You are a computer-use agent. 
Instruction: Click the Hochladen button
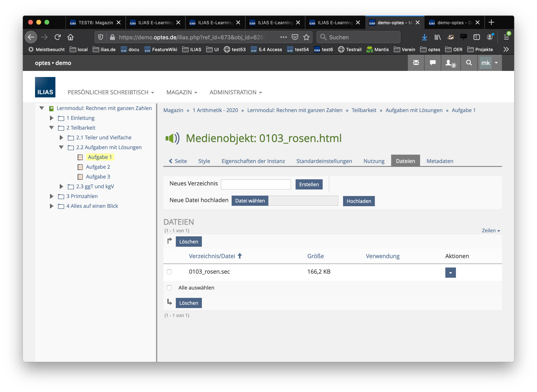pyautogui.click(x=358, y=201)
